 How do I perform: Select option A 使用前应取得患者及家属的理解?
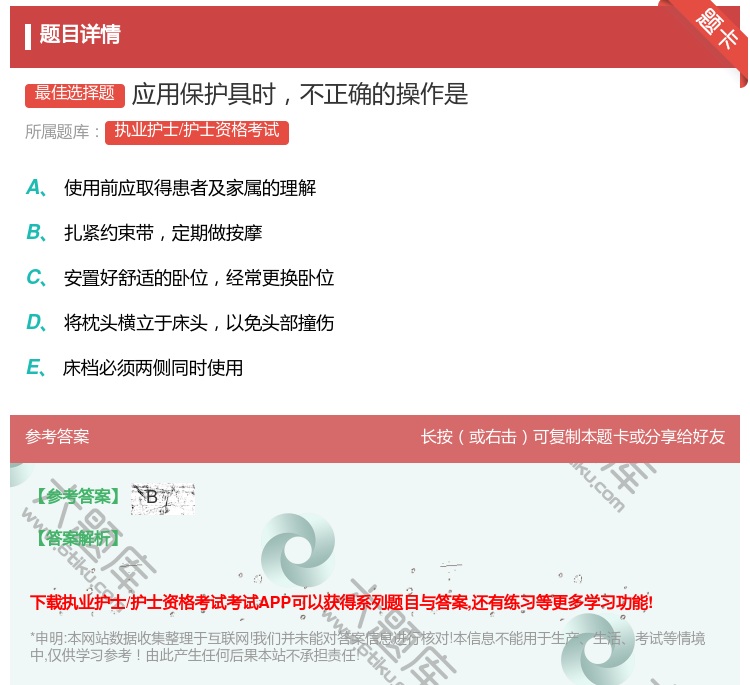171,188
